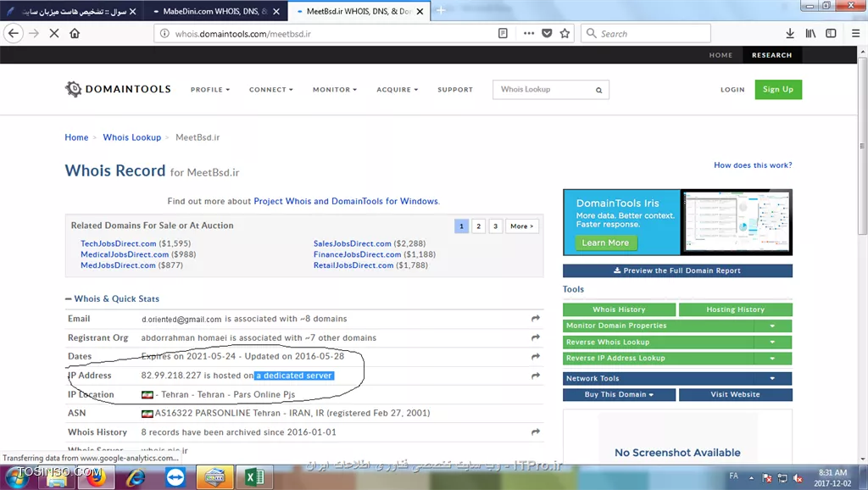Switch to the first Persian-titled tab
868x490 pixels.
click(72, 11)
